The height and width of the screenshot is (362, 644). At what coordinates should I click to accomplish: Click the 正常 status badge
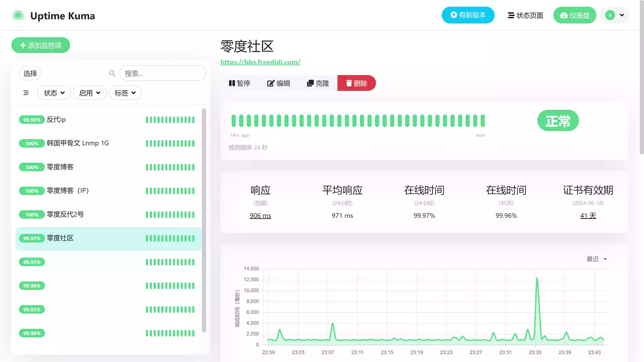point(558,121)
